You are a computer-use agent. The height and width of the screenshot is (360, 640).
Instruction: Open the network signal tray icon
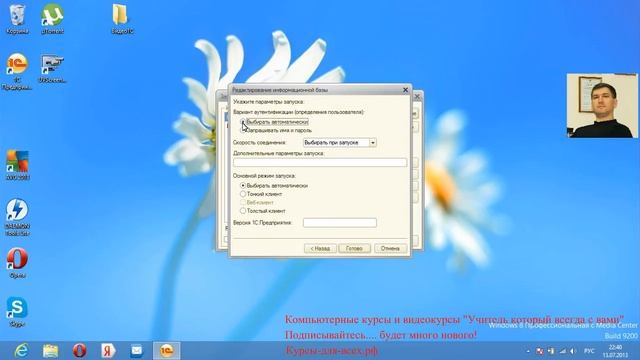(x=563, y=351)
